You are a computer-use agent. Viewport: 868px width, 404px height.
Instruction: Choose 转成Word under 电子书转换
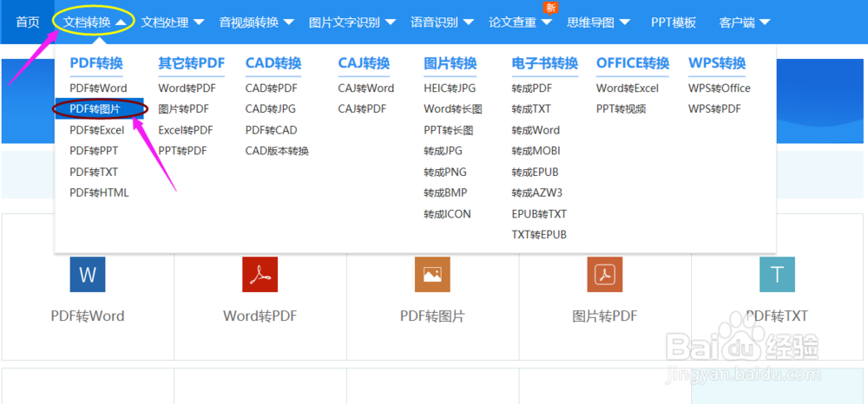click(536, 130)
